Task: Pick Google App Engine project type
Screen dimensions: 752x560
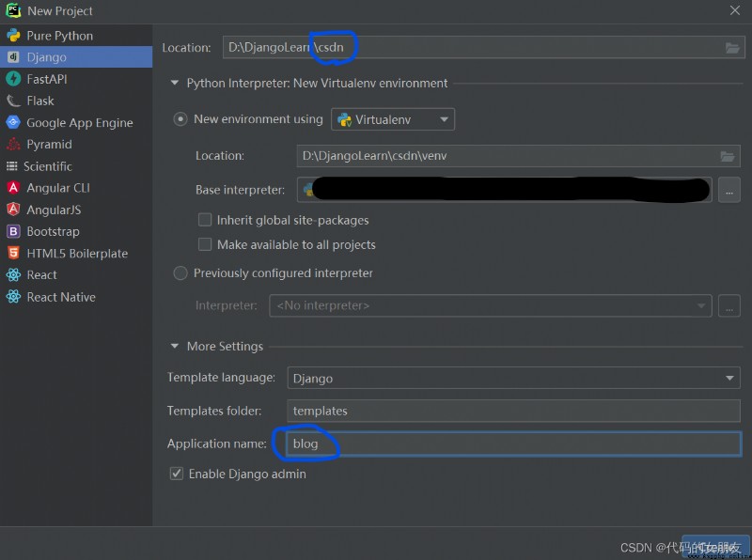Action: pyautogui.click(x=76, y=123)
